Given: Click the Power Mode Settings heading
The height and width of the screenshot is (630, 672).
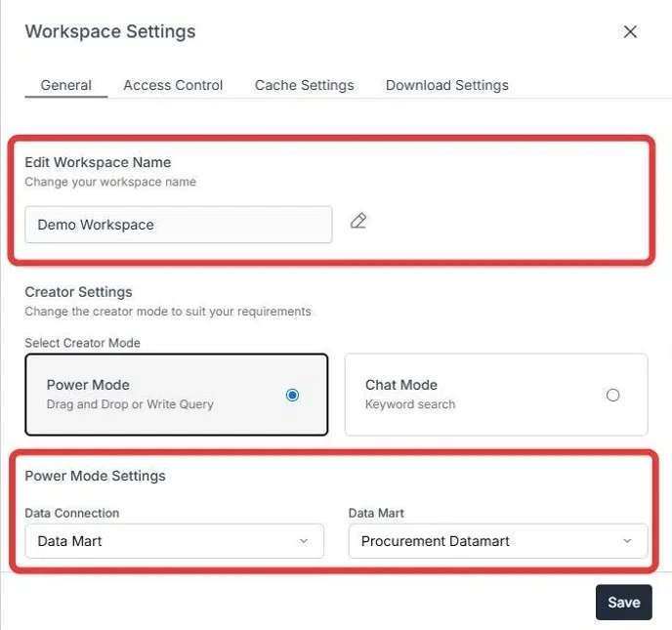Looking at the screenshot, I should click(x=95, y=476).
